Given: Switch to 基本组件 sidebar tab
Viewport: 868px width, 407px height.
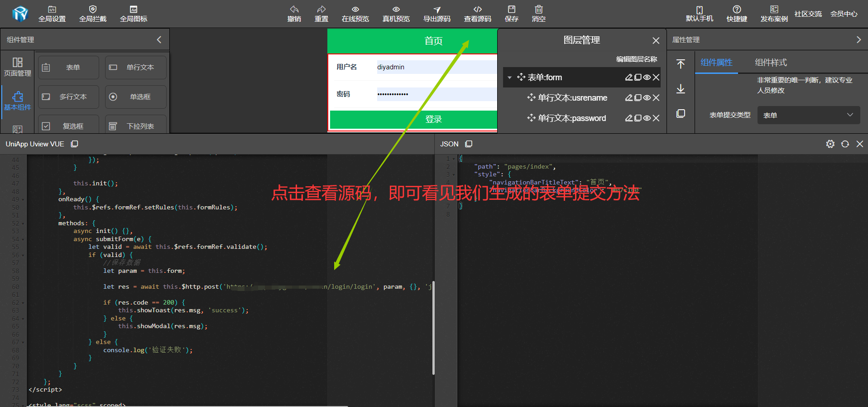Looking at the screenshot, I should 18,101.
